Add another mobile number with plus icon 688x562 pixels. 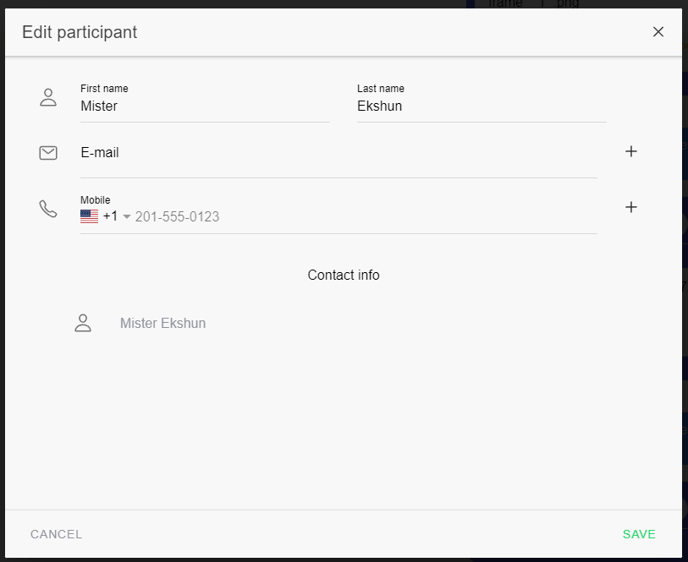point(631,208)
